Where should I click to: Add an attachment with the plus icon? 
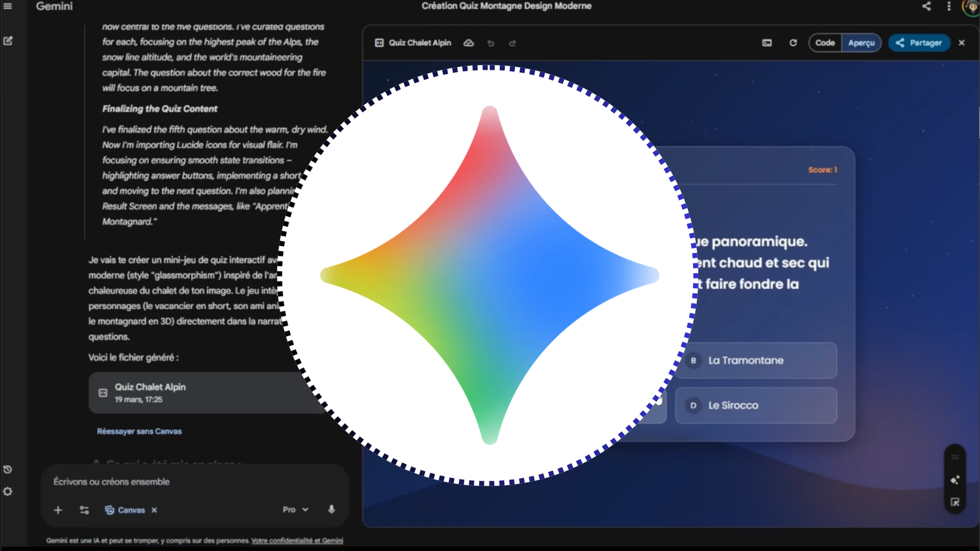58,509
